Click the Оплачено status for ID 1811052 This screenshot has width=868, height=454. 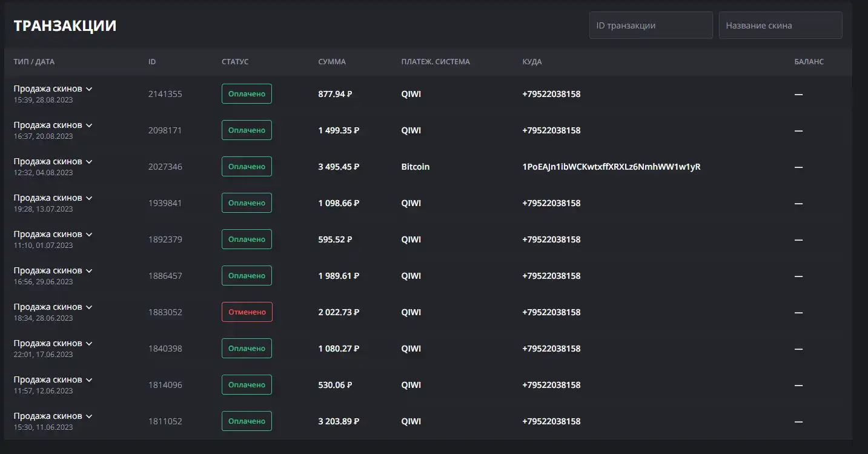pos(247,421)
